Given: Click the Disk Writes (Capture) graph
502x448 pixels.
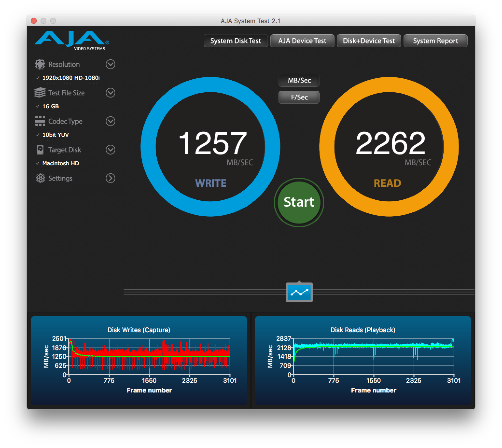Looking at the screenshot, I should click(x=149, y=357).
